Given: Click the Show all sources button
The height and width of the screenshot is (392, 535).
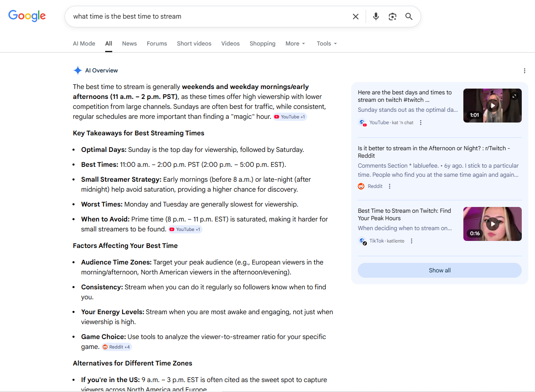Looking at the screenshot, I should [x=440, y=270].
